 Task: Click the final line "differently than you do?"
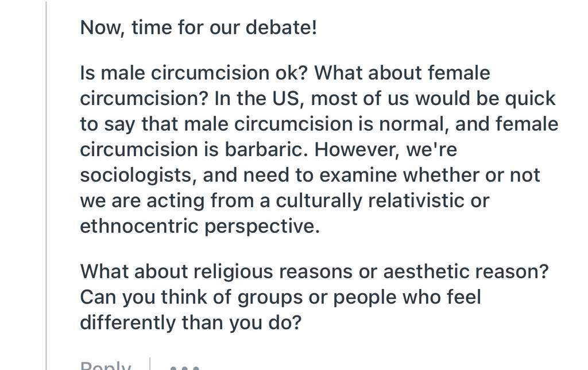tap(191, 322)
